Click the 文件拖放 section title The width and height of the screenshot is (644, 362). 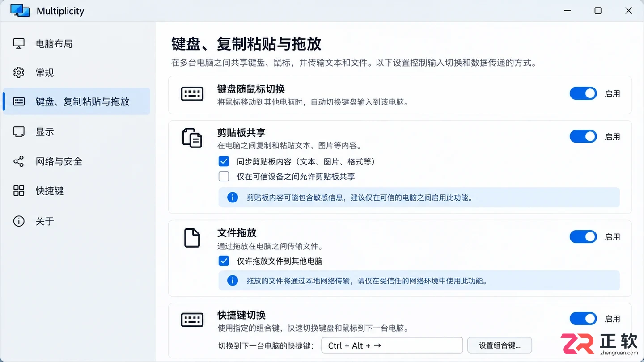point(237,233)
